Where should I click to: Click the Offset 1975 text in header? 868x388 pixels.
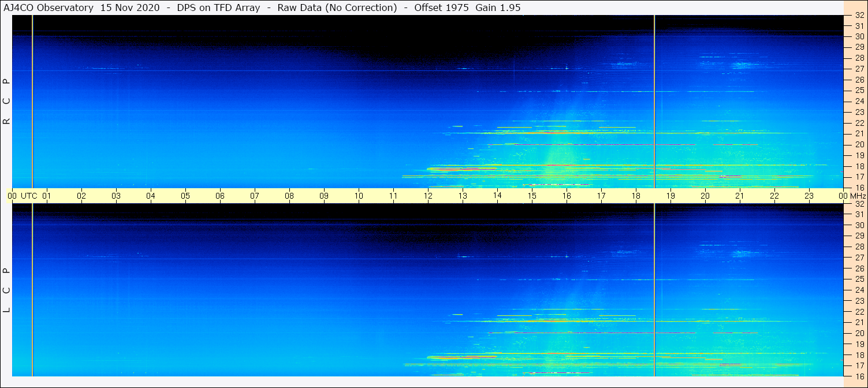click(441, 8)
